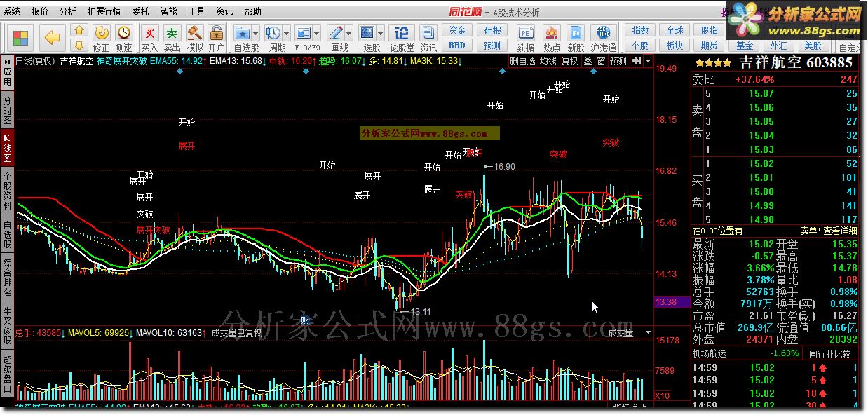The width and height of the screenshot is (868, 415).
Task: Open the 报价 menu
Action: click(41, 12)
